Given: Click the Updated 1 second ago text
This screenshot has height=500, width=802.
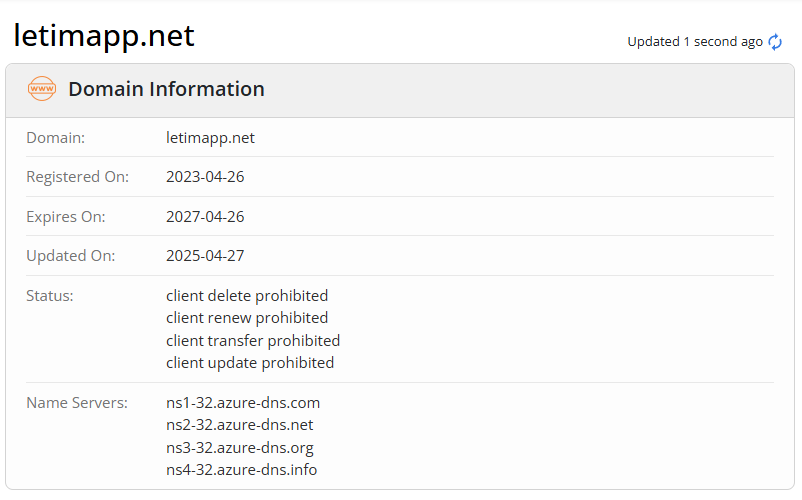Looking at the screenshot, I should [x=694, y=42].
